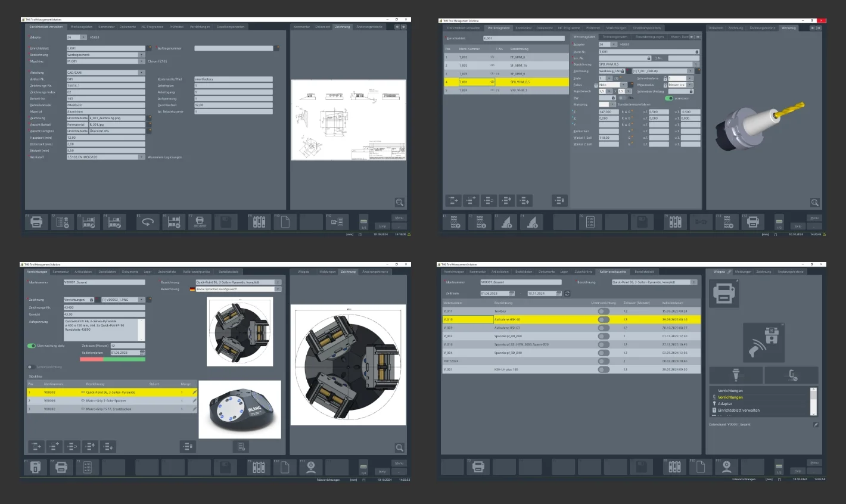Click the F9 binders icon in tool data window
The image size is (846, 504).
[674, 222]
